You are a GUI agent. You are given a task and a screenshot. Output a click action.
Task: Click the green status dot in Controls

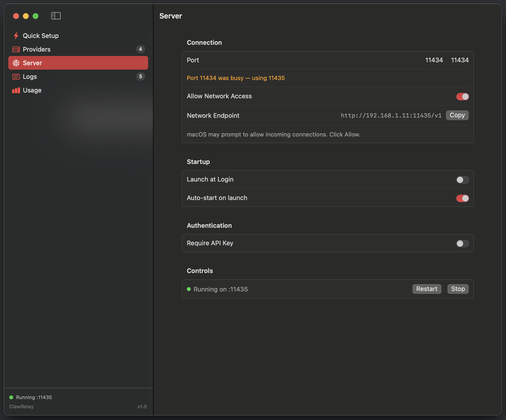tap(189, 289)
